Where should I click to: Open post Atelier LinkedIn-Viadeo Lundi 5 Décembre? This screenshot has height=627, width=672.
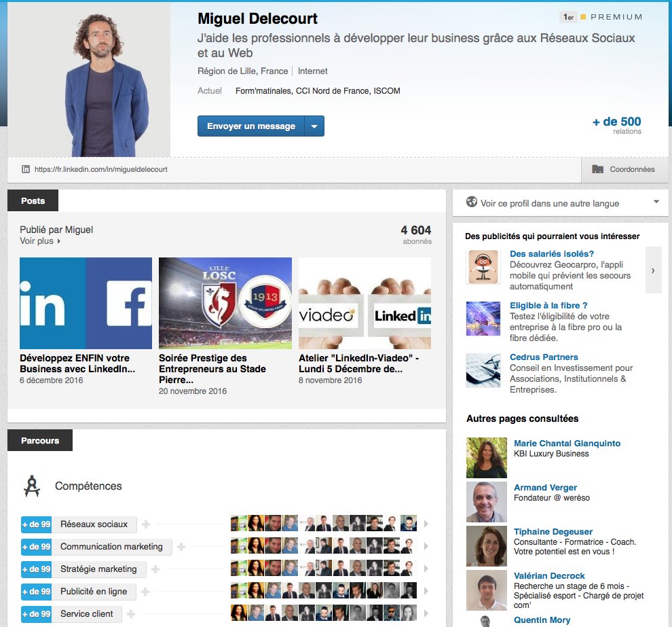[x=358, y=363]
